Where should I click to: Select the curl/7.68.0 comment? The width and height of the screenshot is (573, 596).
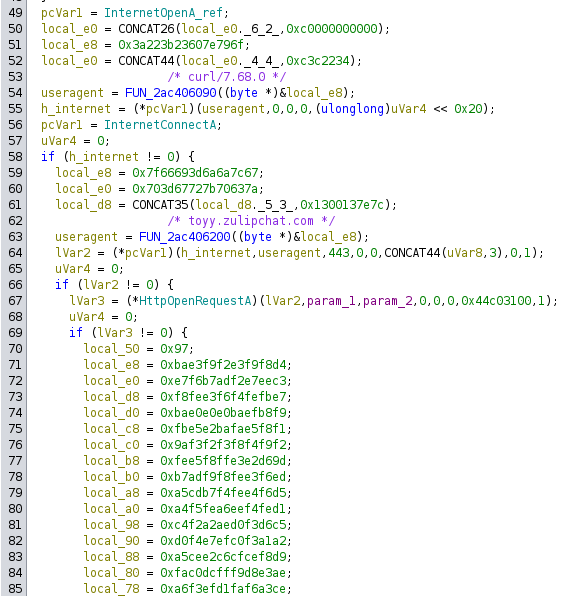[227, 77]
